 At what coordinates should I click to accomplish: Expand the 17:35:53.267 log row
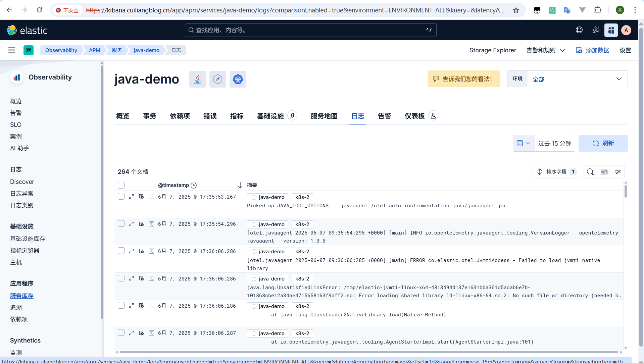coord(132,197)
